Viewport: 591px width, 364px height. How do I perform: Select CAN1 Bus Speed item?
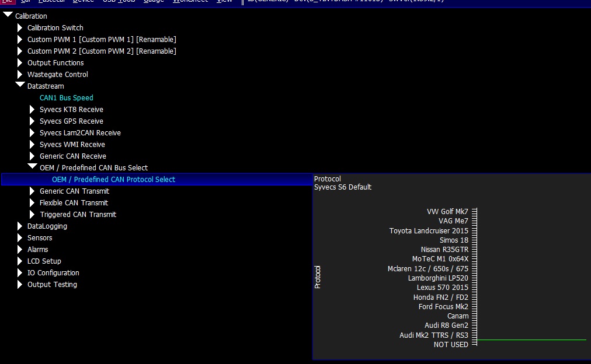point(66,98)
